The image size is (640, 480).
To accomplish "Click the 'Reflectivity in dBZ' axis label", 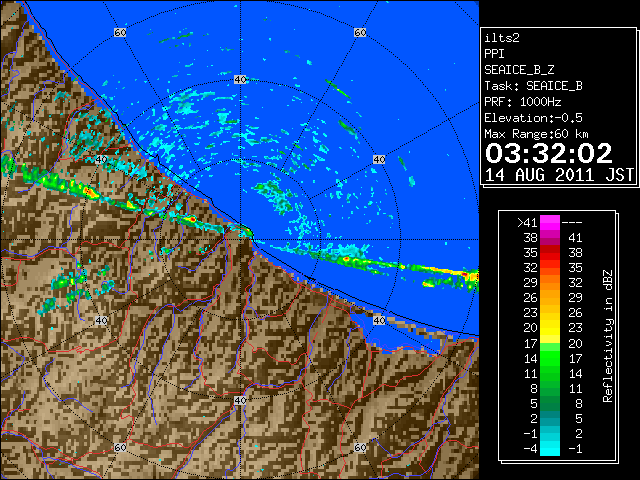I will click(608, 336).
